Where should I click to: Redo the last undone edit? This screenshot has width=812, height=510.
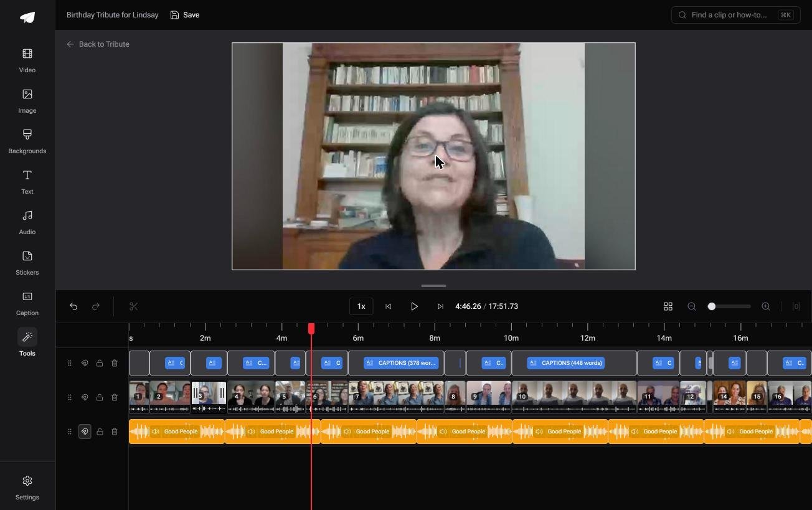[x=96, y=306]
